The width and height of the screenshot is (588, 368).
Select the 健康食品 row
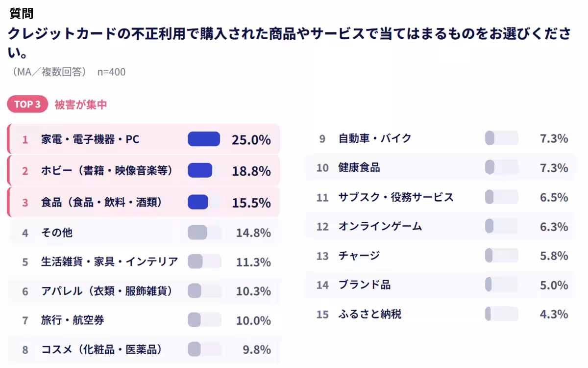click(441, 167)
